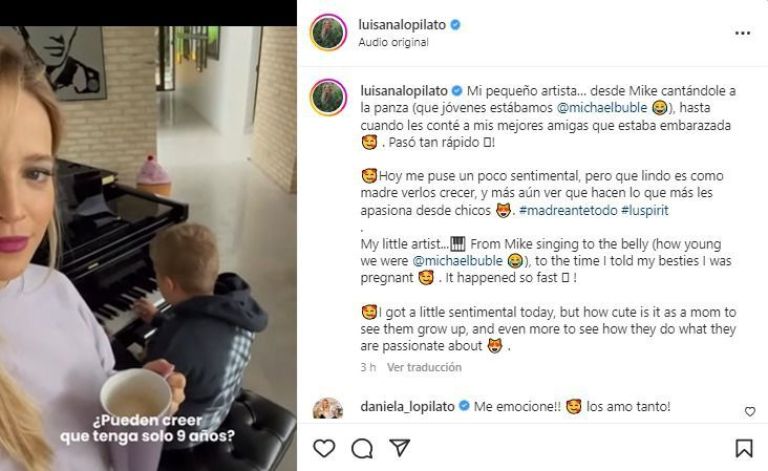Open the Audio original link
768x471 pixels.
coord(393,42)
